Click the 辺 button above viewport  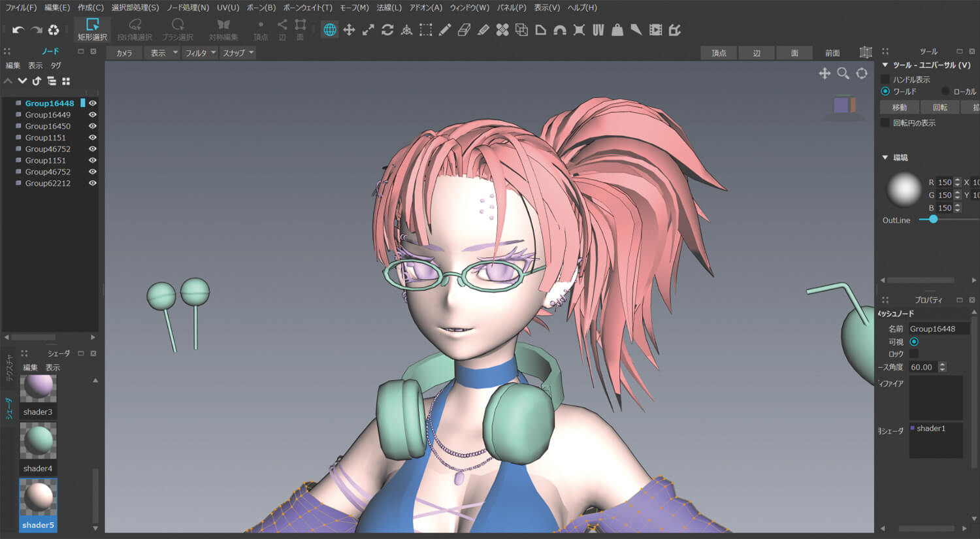pyautogui.click(x=757, y=53)
